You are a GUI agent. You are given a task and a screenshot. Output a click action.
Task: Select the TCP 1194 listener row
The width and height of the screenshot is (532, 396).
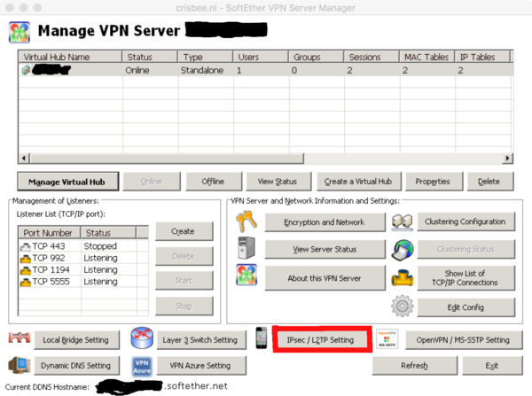(83, 270)
